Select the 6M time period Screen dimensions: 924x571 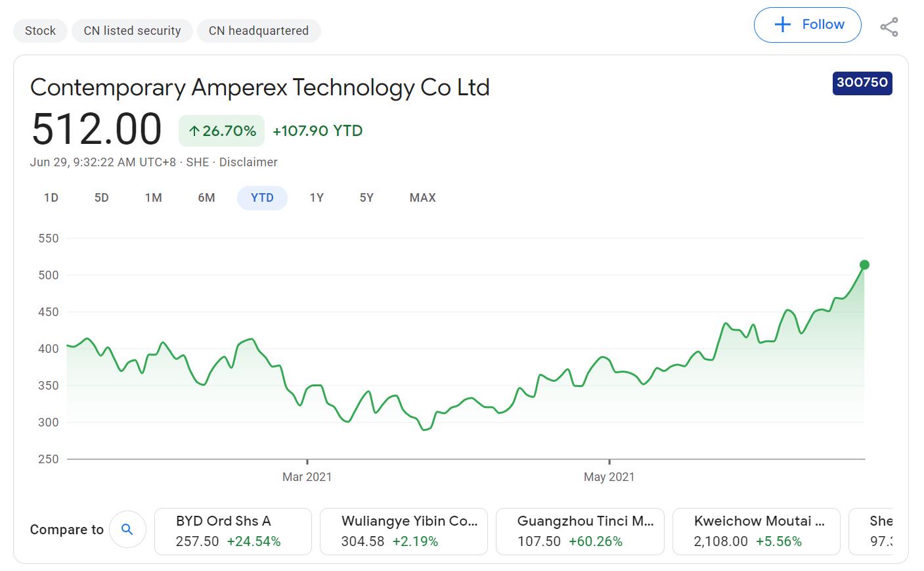tap(206, 198)
